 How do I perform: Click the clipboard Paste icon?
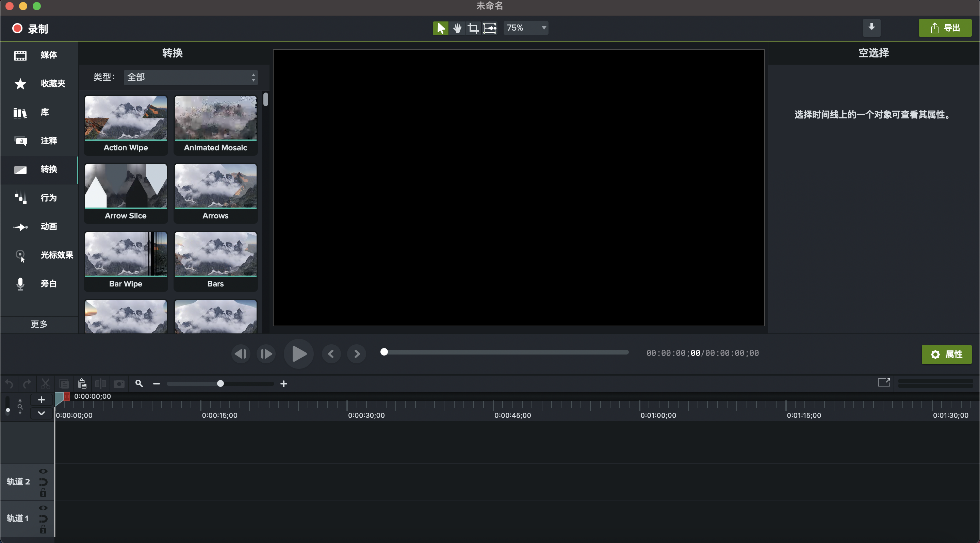[82, 384]
